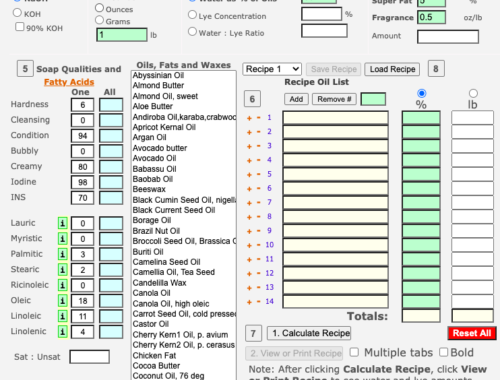Click Lye Concentration percent input
This screenshot has height=380, width=500.
click(322, 14)
